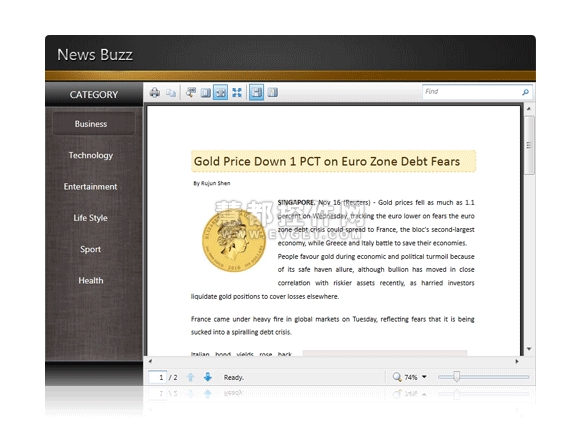Go to previous page with up arrow

coord(190,377)
